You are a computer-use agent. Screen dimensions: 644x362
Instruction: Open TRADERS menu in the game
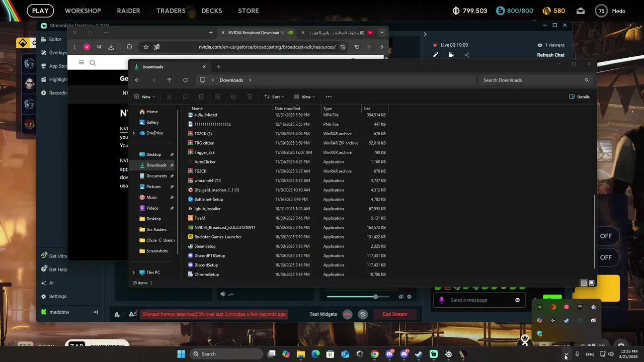[171, 11]
